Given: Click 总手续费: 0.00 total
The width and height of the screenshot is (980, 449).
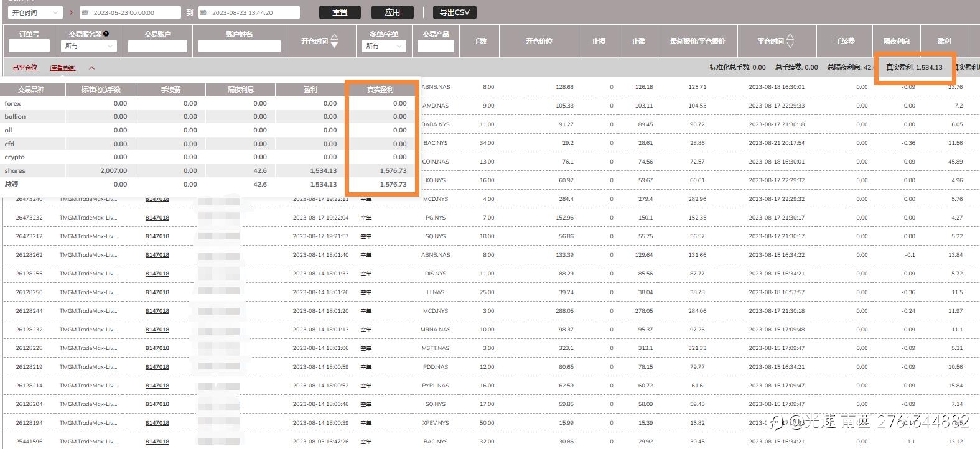Looking at the screenshot, I should (x=796, y=67).
